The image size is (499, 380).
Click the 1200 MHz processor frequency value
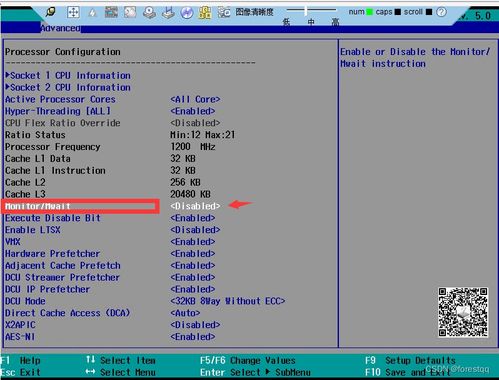pos(193,147)
